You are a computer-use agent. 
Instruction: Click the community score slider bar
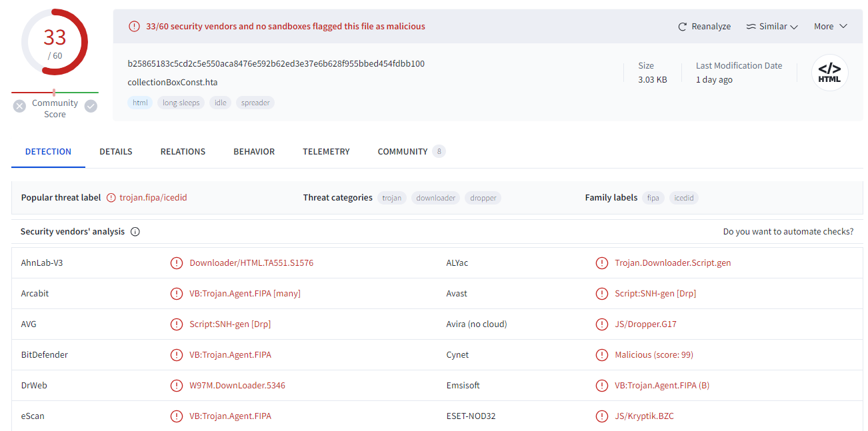(x=55, y=93)
